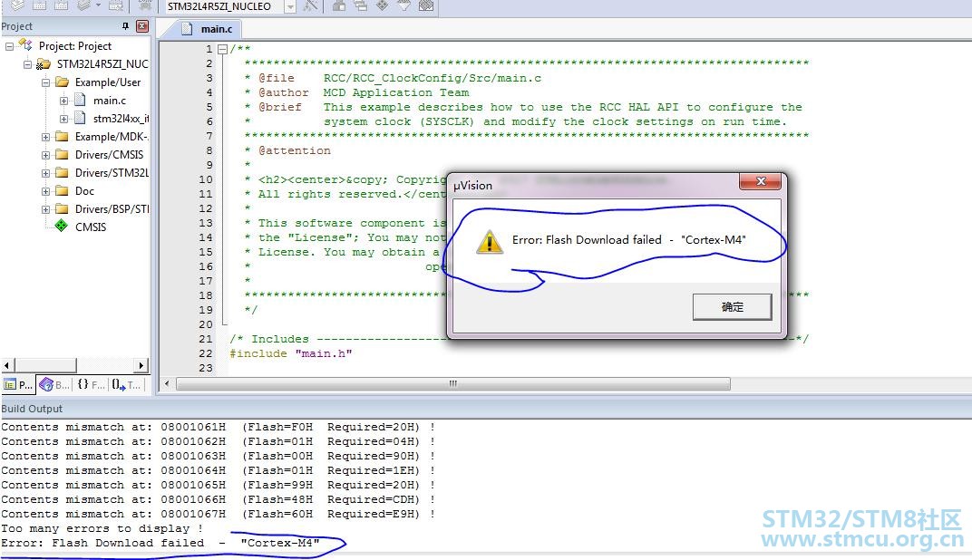
Task: Click the STM32L4R5ZI_NUC target icon in tree
Action: pyautogui.click(x=44, y=63)
